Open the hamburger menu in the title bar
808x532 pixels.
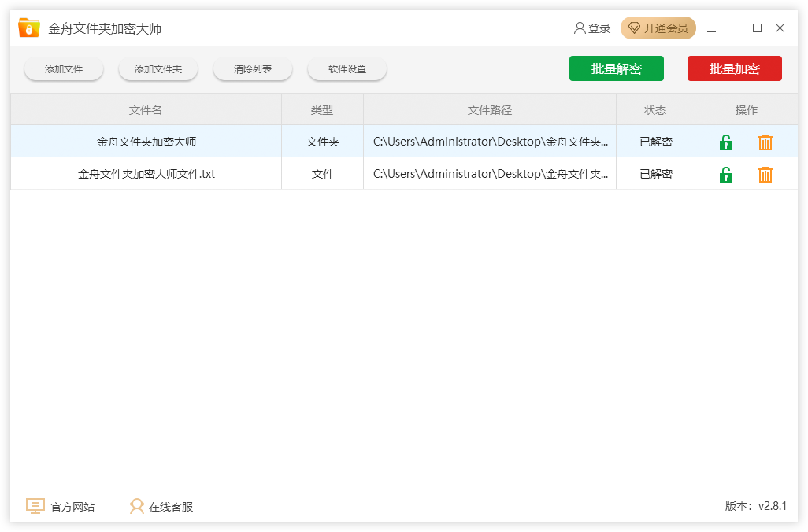(711, 28)
